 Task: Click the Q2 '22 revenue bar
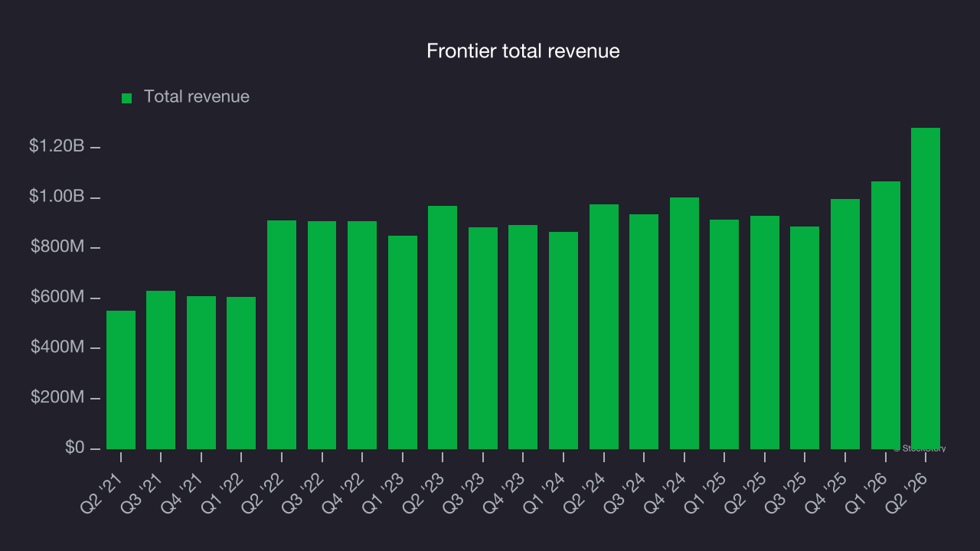coord(282,334)
